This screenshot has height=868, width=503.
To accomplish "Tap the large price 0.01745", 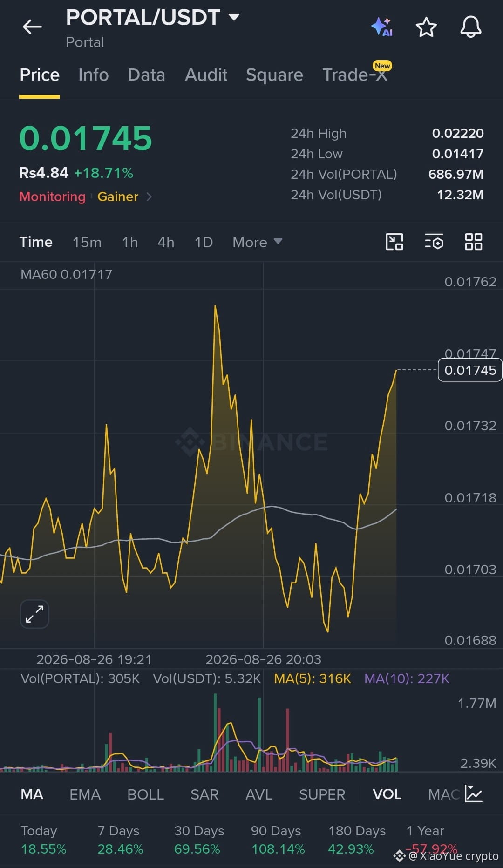I will pyautogui.click(x=86, y=138).
